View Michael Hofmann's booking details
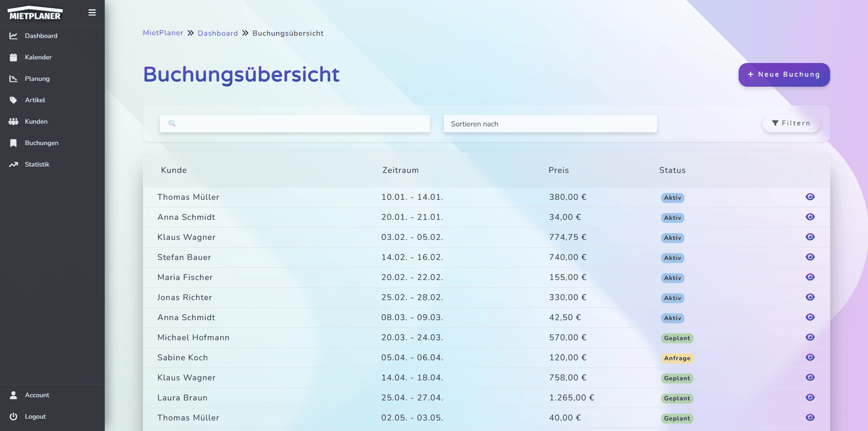 point(810,338)
